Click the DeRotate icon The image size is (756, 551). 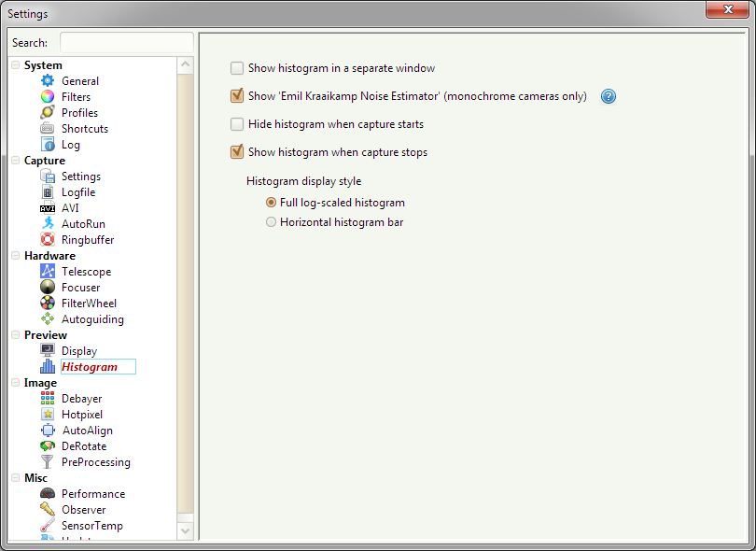48,446
